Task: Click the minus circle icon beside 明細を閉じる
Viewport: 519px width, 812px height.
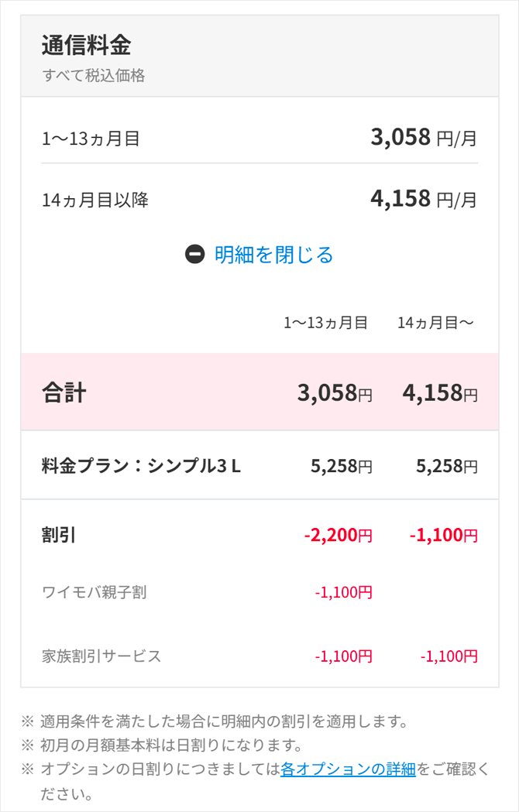Action: pos(195,254)
